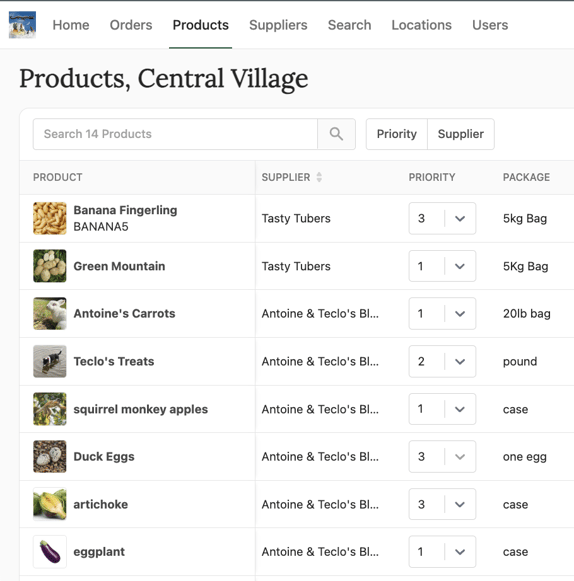This screenshot has height=581, width=574.
Task: Click the artichoke product image
Action: 50,504
